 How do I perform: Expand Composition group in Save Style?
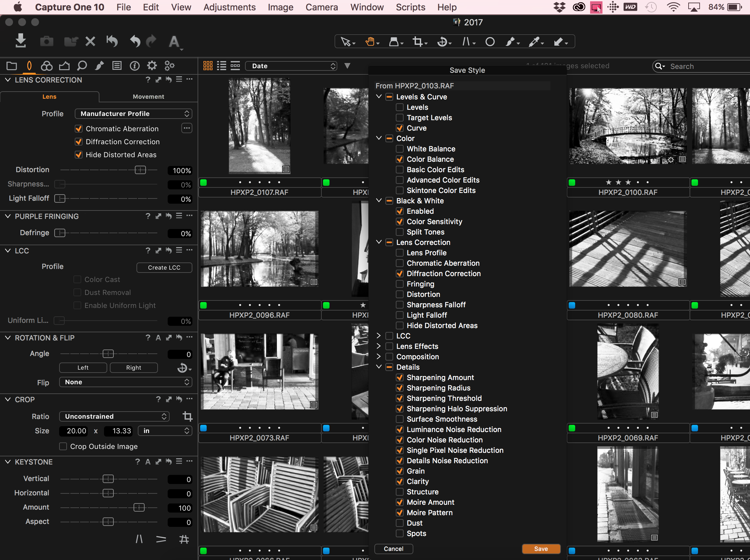379,357
